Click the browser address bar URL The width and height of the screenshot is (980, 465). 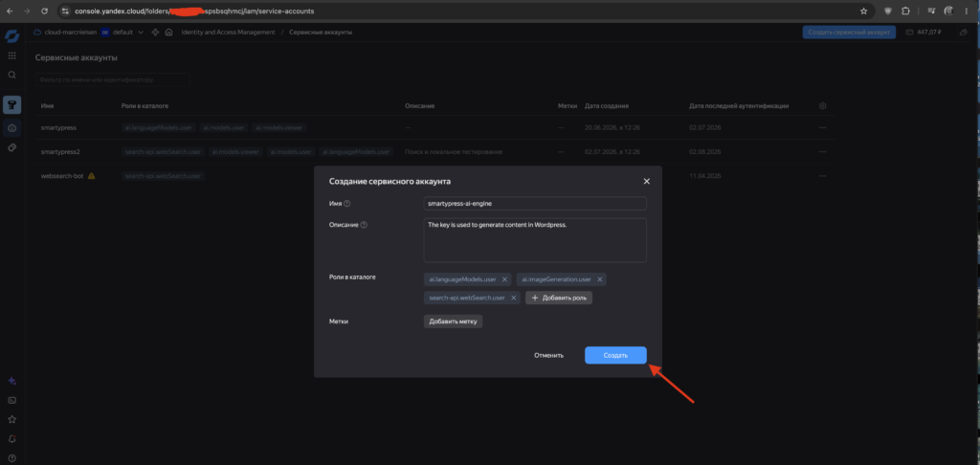[x=194, y=11]
